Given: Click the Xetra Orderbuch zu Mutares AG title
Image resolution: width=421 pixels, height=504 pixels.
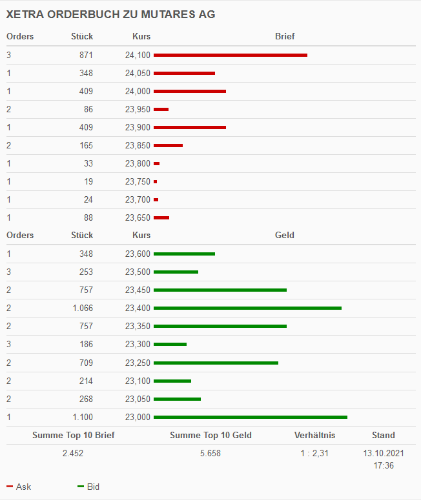Looking at the screenshot, I should 110,14.
